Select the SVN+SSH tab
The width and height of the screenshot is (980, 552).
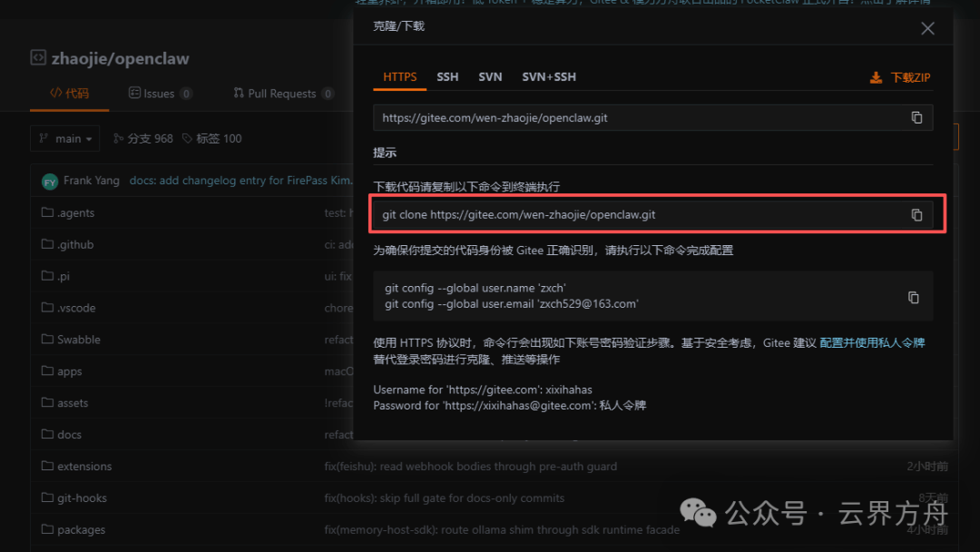[x=548, y=77]
